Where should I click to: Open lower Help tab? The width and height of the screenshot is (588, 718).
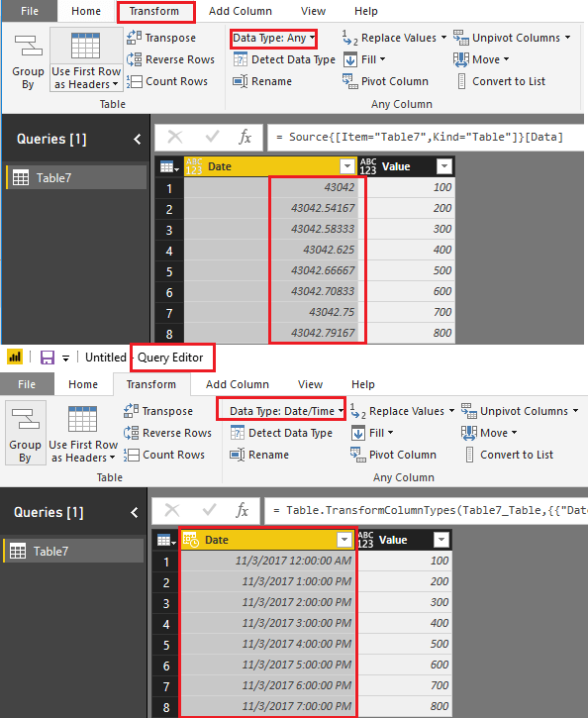coord(363,384)
